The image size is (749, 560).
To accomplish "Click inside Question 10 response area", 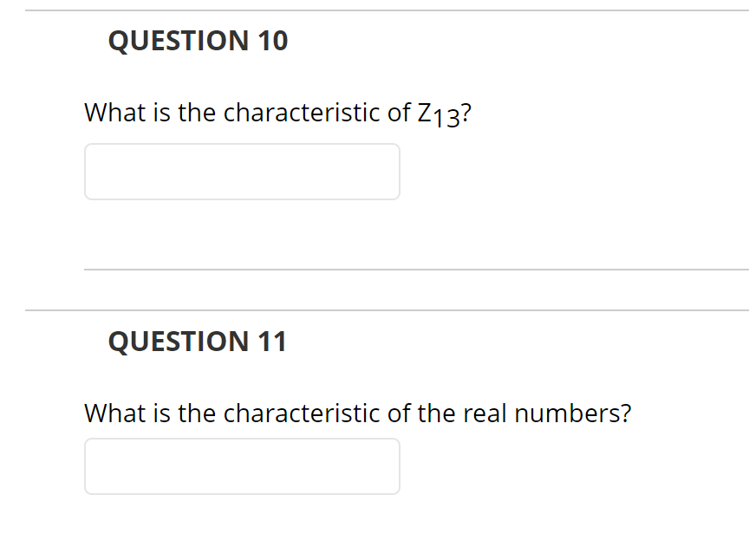I will (242, 171).
